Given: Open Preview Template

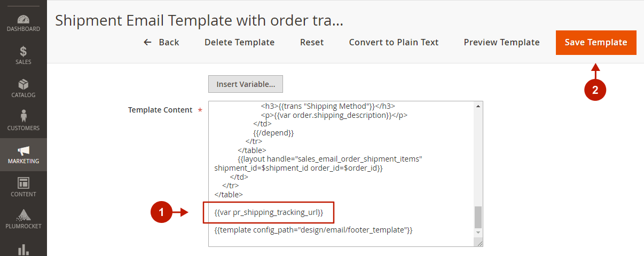Looking at the screenshot, I should 501,42.
